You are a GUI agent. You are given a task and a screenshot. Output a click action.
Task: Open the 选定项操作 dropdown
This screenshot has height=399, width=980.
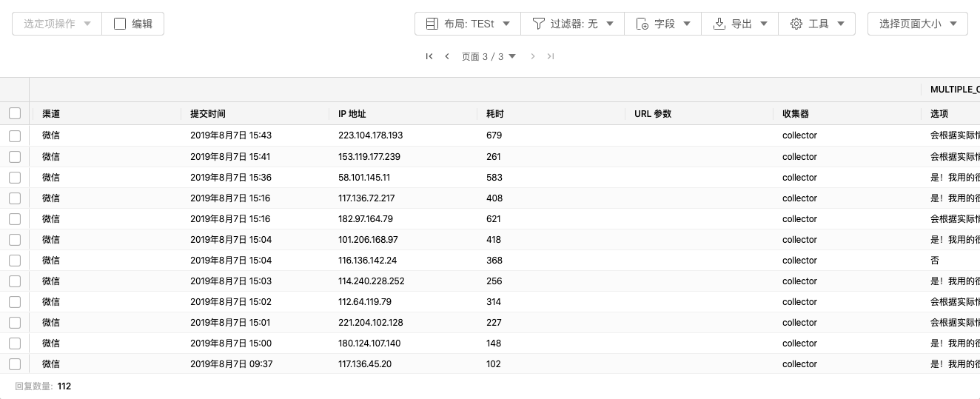(x=57, y=24)
